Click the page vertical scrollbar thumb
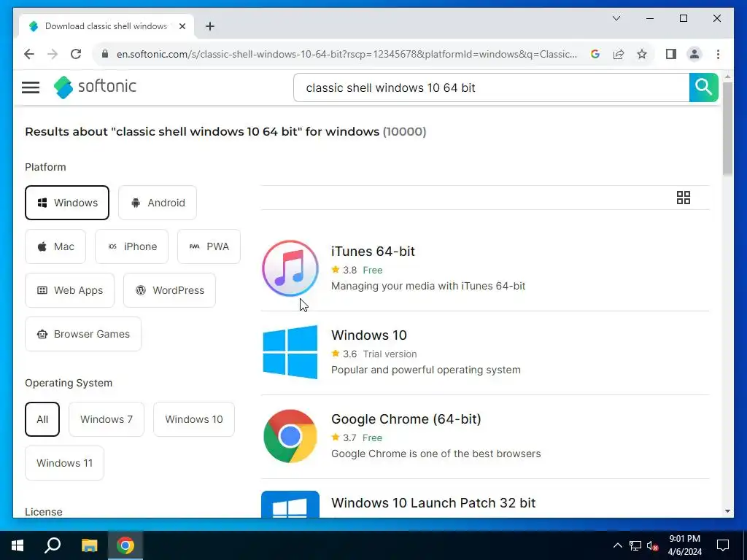Image resolution: width=747 pixels, height=560 pixels. pyautogui.click(x=727, y=128)
